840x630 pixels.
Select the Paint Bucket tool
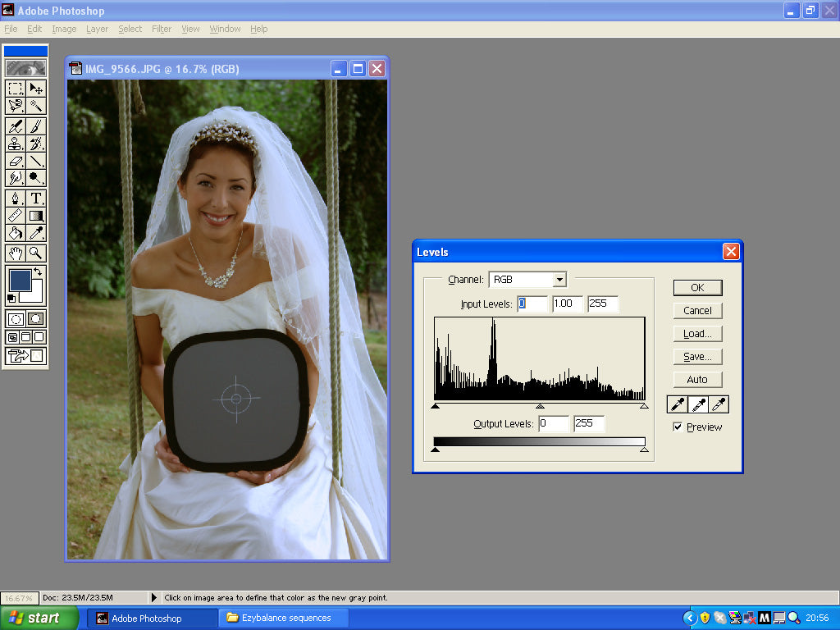tap(16, 232)
